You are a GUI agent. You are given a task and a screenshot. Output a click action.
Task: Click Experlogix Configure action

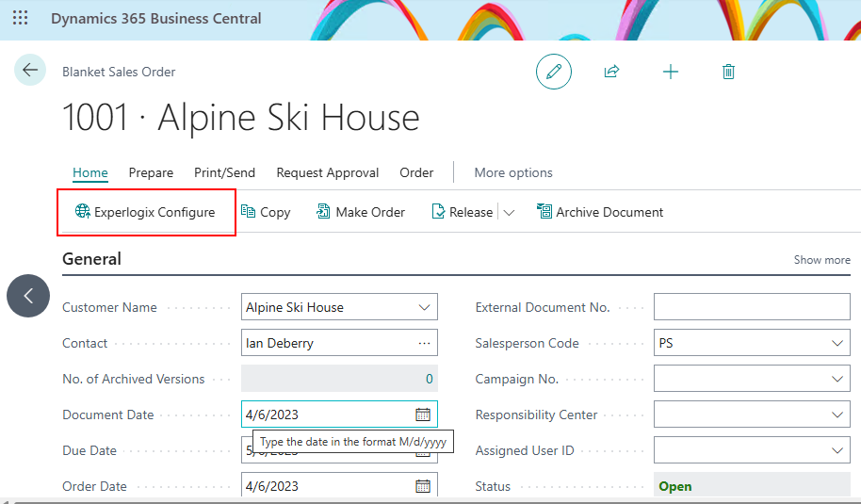click(x=145, y=212)
